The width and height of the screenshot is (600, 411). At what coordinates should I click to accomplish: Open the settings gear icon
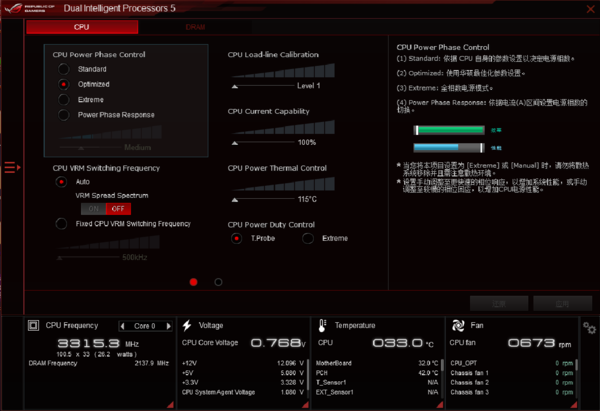589,328
